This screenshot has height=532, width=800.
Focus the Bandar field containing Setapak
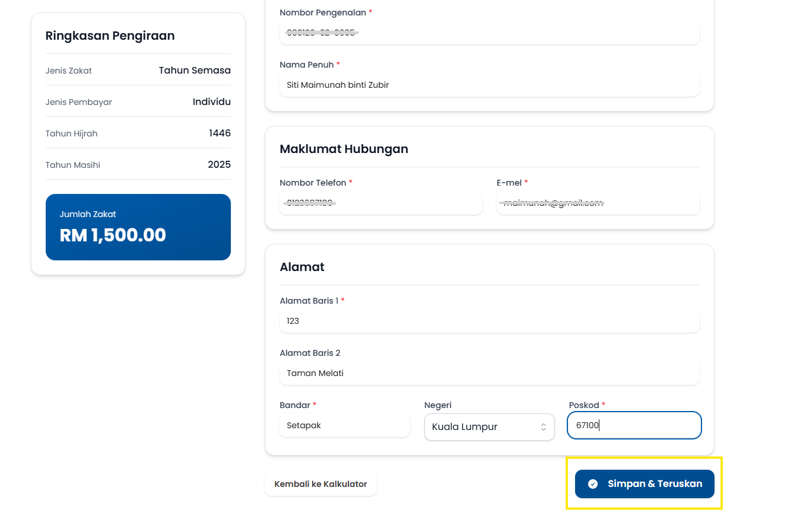point(344,425)
